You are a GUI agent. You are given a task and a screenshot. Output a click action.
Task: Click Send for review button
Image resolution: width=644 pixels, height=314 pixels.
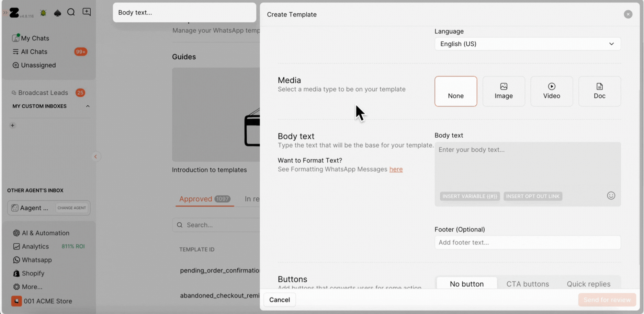click(x=607, y=300)
